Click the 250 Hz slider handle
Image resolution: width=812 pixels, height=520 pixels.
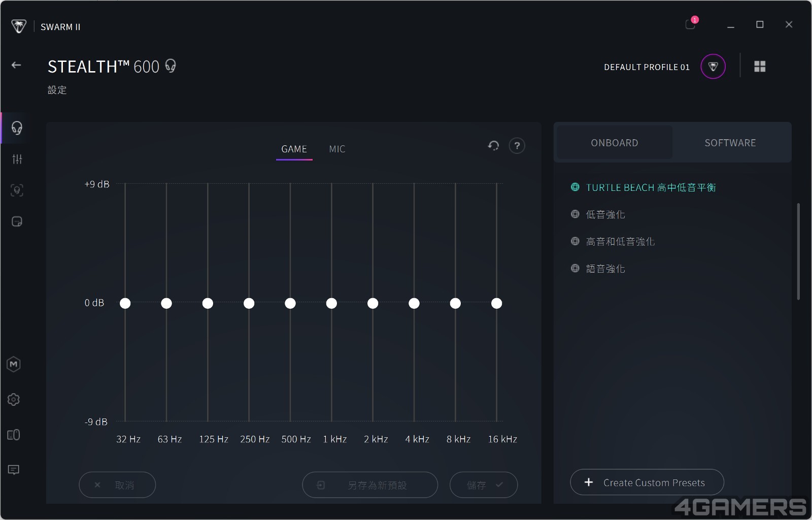coord(249,303)
